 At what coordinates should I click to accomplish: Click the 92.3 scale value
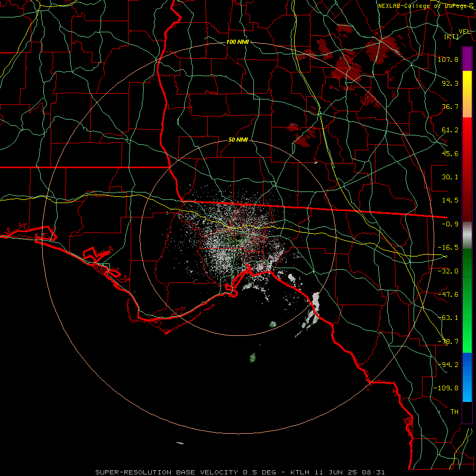(x=450, y=83)
